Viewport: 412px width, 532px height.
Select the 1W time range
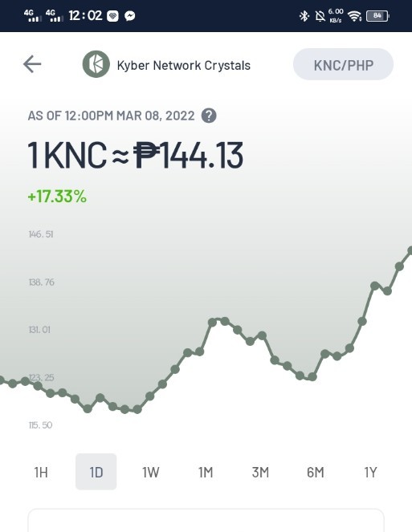coord(150,472)
